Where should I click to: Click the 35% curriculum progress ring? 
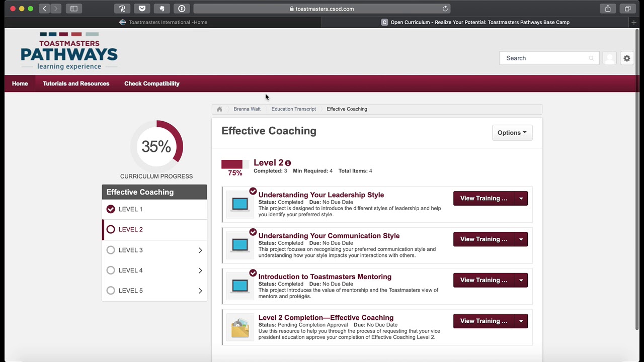156,146
